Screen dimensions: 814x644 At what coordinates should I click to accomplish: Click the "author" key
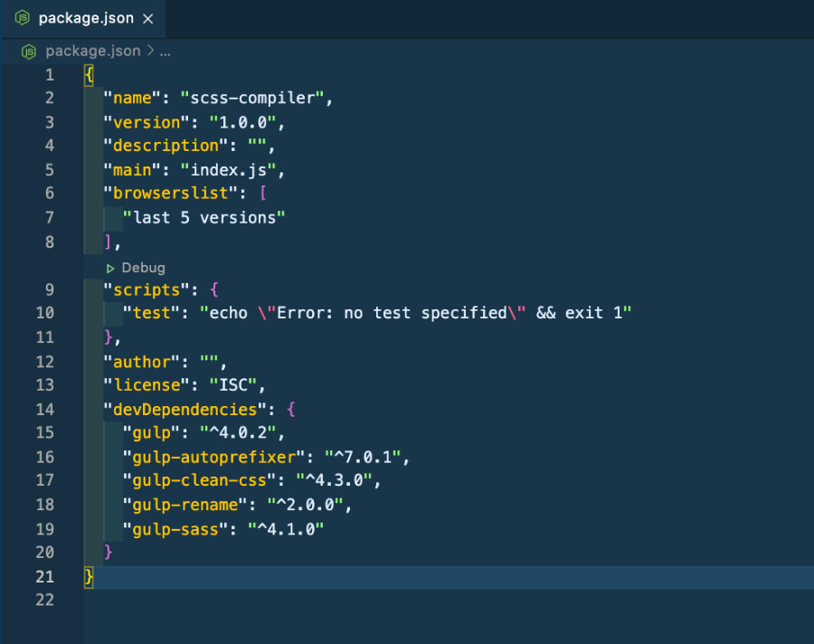(142, 362)
